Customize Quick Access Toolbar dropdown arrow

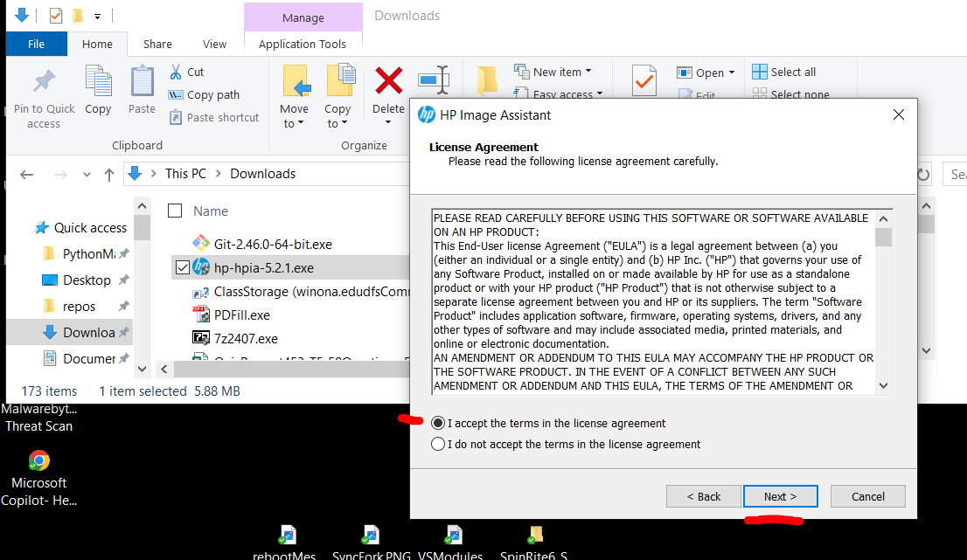point(97,16)
